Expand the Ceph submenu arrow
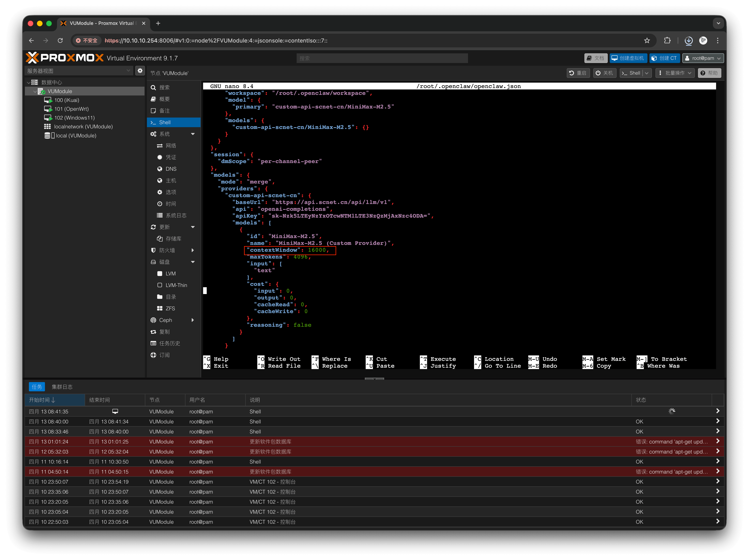This screenshot has height=560, width=749. 193,320
